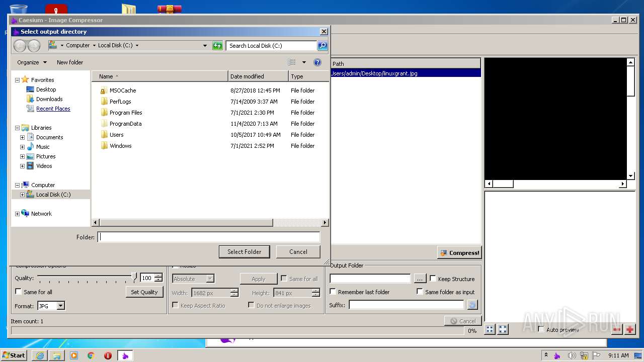This screenshot has width=644, height=362.
Task: Click the change view icon
Action: [292, 62]
